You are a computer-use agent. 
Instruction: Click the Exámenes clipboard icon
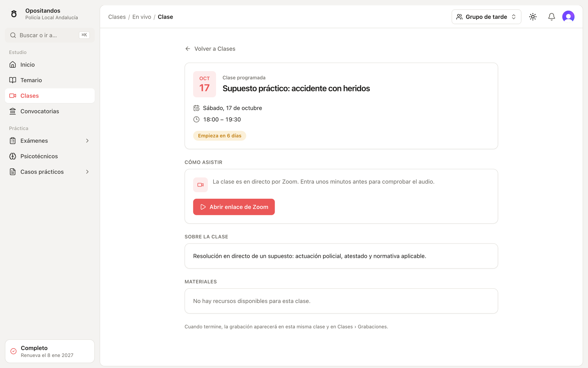click(13, 141)
